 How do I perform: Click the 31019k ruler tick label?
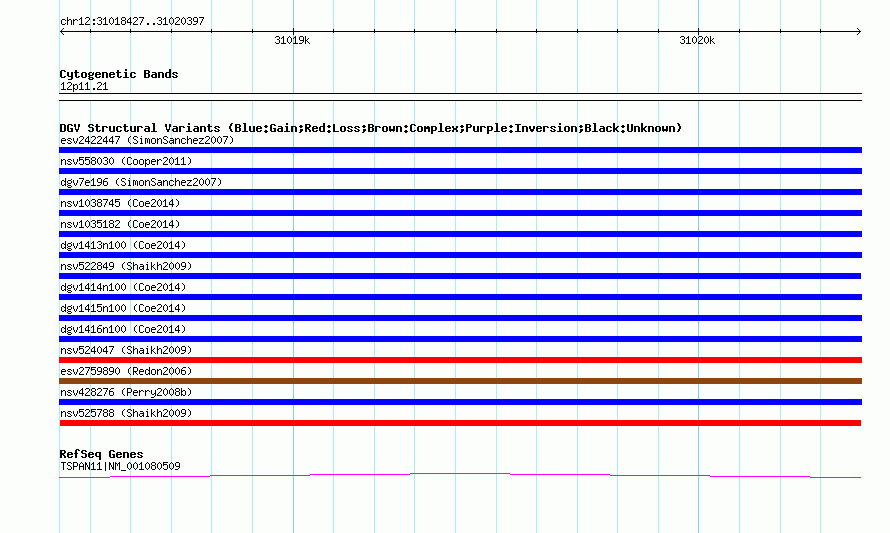[x=292, y=40]
